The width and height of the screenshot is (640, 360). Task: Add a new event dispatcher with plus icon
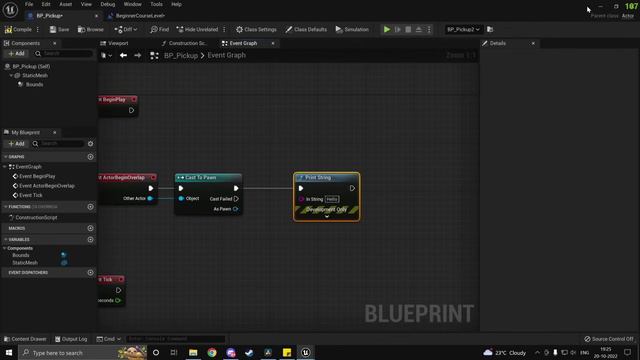[x=91, y=273]
